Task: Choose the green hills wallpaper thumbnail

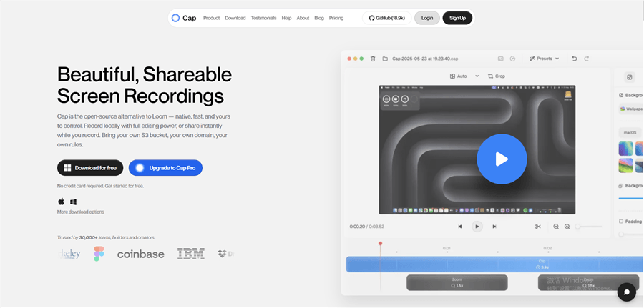Action: pyautogui.click(x=626, y=165)
